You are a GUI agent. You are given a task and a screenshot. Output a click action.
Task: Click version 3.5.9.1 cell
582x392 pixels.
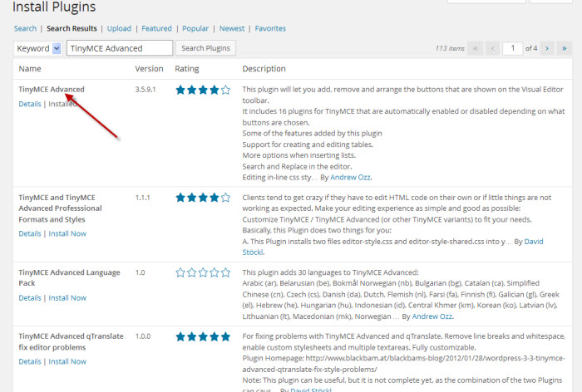point(145,90)
